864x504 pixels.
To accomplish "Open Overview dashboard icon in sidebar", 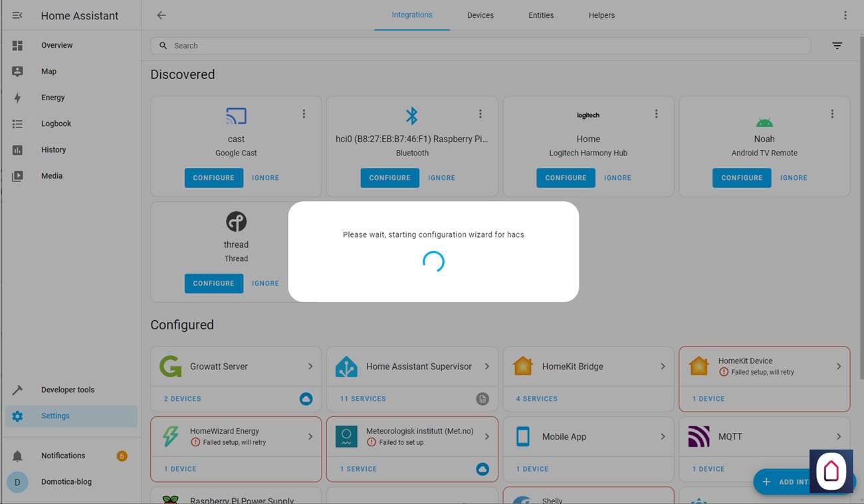I will 17,45.
